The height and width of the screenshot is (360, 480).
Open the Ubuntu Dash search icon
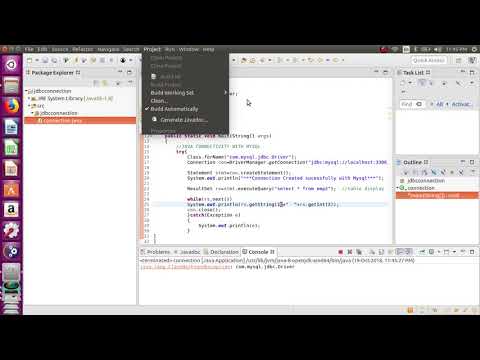tap(11, 64)
